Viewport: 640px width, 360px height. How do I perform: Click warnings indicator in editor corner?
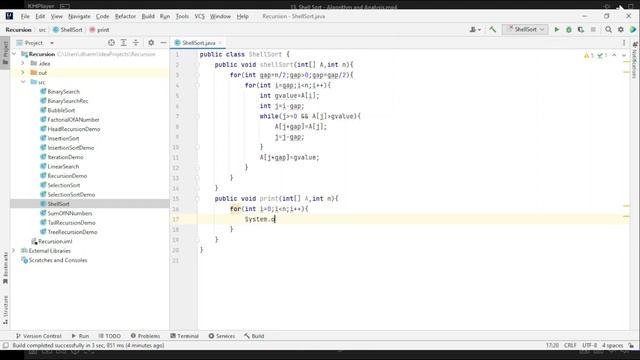tap(589, 55)
